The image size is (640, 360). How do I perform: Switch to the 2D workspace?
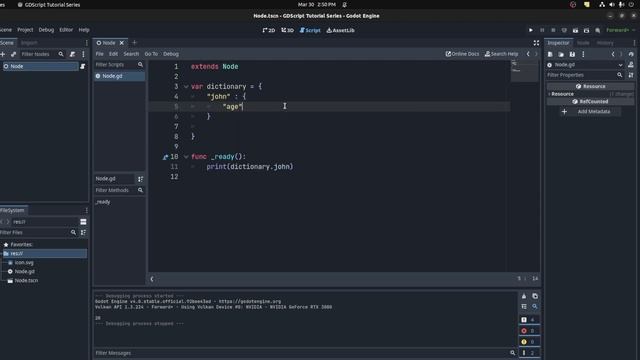click(x=269, y=30)
